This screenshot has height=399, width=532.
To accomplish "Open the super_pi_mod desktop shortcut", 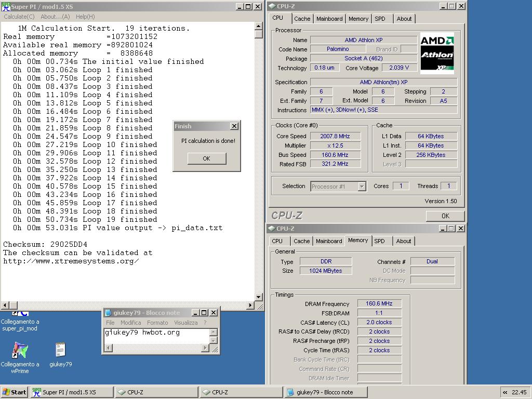I will point(20,321).
